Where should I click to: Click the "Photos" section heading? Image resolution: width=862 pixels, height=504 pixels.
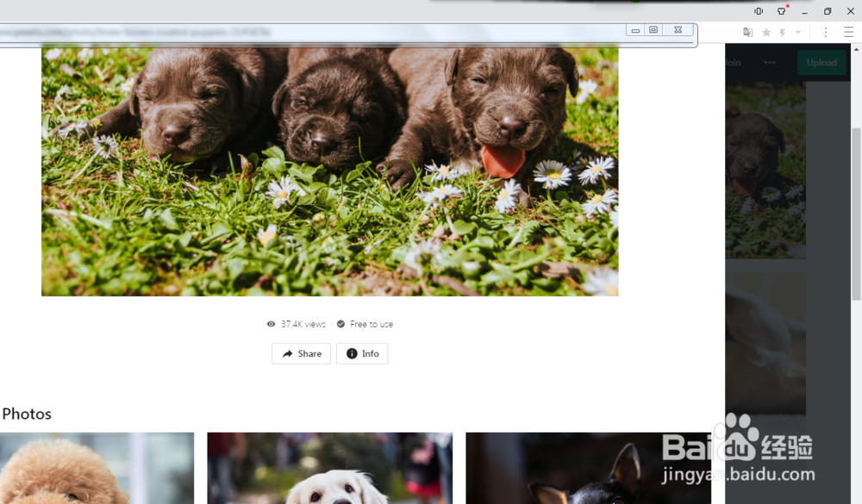pyautogui.click(x=27, y=414)
